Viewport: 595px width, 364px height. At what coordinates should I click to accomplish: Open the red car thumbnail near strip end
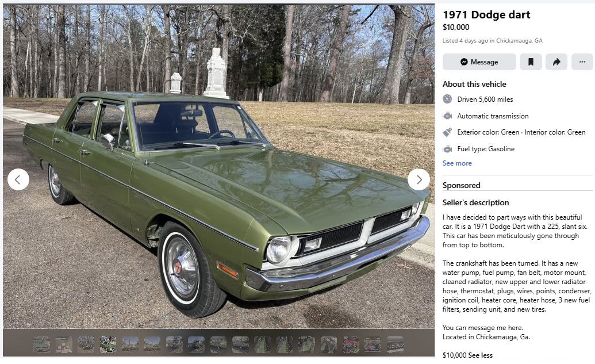click(x=351, y=344)
